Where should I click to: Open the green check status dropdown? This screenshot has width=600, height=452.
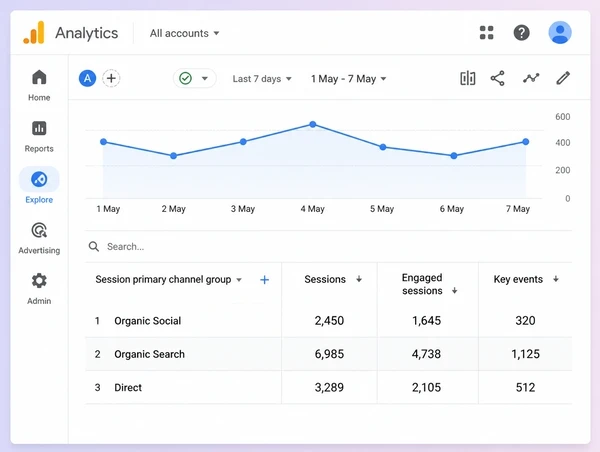coord(194,78)
